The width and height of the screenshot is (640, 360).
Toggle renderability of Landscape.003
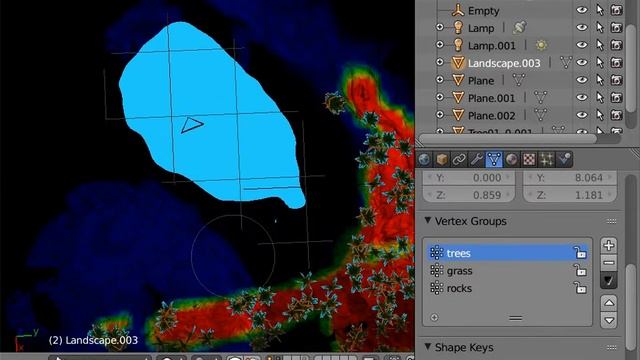coord(616,62)
